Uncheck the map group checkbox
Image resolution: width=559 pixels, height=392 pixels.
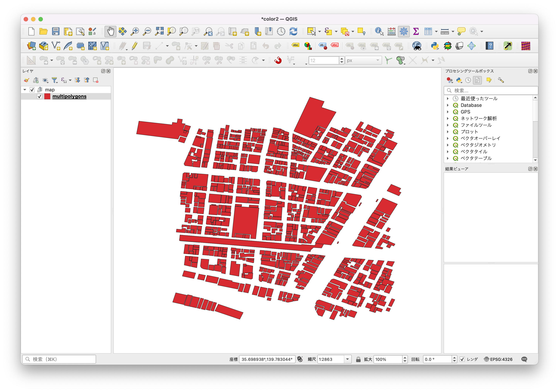32,90
